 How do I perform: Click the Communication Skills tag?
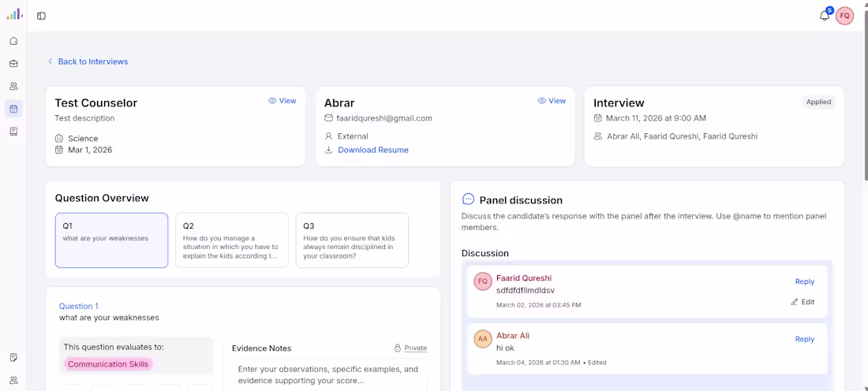coord(109,364)
